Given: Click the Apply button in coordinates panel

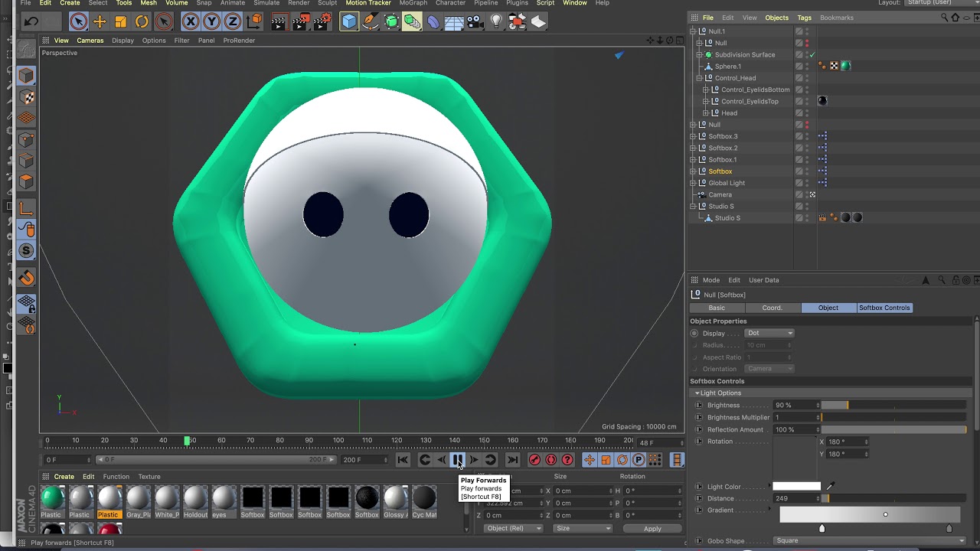Looking at the screenshot, I should pyautogui.click(x=652, y=529).
